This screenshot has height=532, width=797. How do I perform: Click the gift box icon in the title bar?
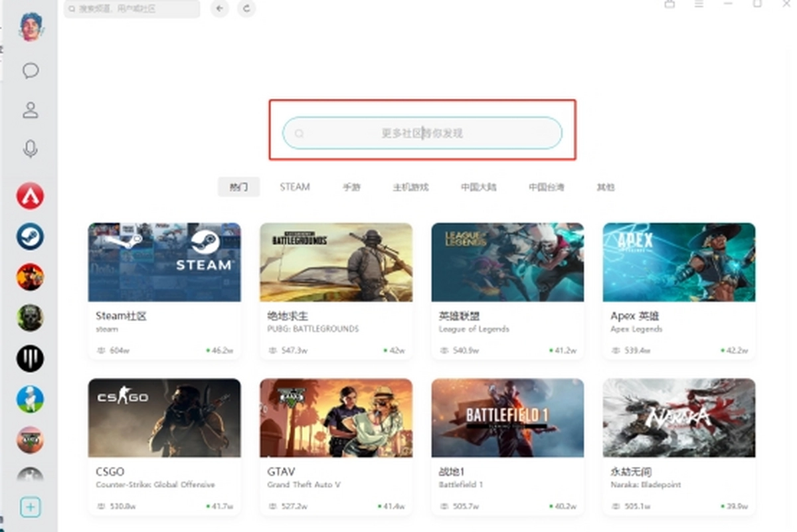(x=669, y=5)
